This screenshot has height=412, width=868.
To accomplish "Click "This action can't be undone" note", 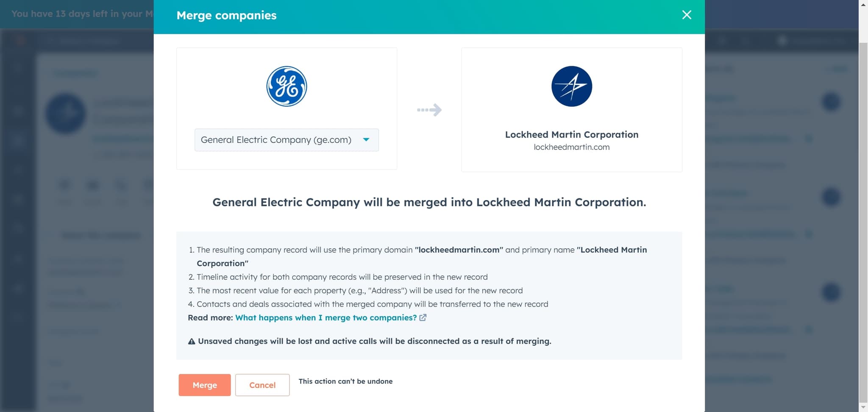I will pyautogui.click(x=345, y=381).
